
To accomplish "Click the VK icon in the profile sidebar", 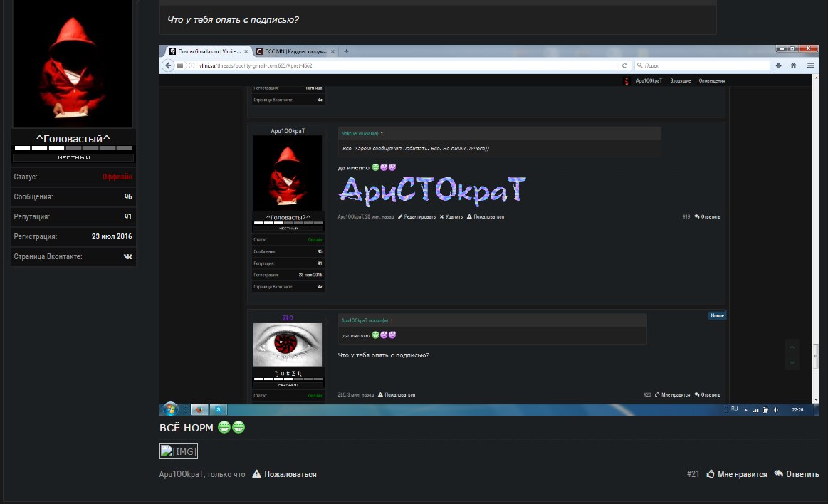I will pyautogui.click(x=127, y=256).
